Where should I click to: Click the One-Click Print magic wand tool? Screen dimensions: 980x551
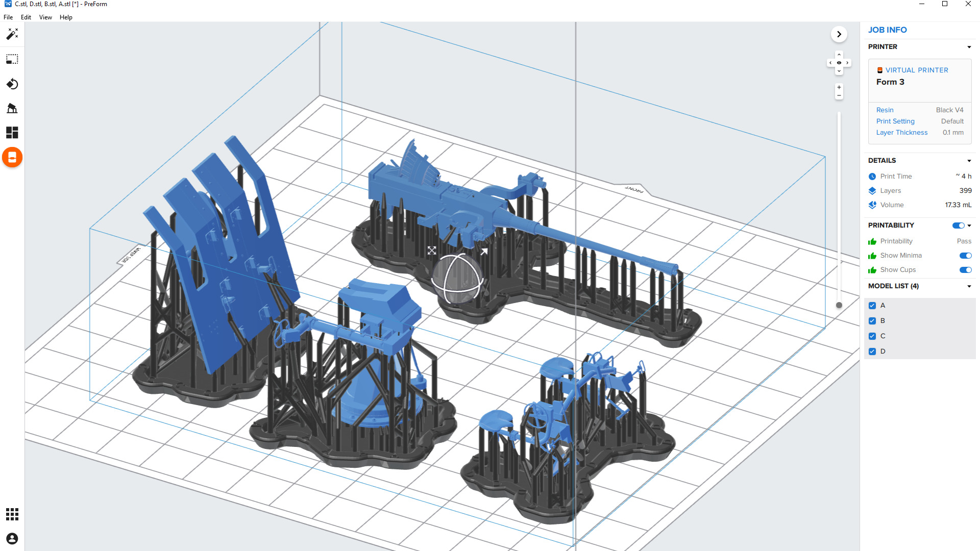click(x=12, y=34)
